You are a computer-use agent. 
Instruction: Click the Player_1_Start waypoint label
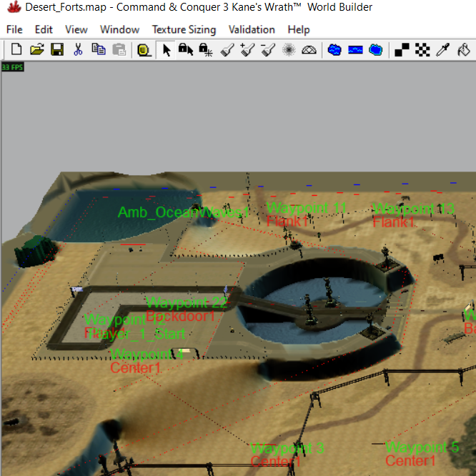click(136, 334)
